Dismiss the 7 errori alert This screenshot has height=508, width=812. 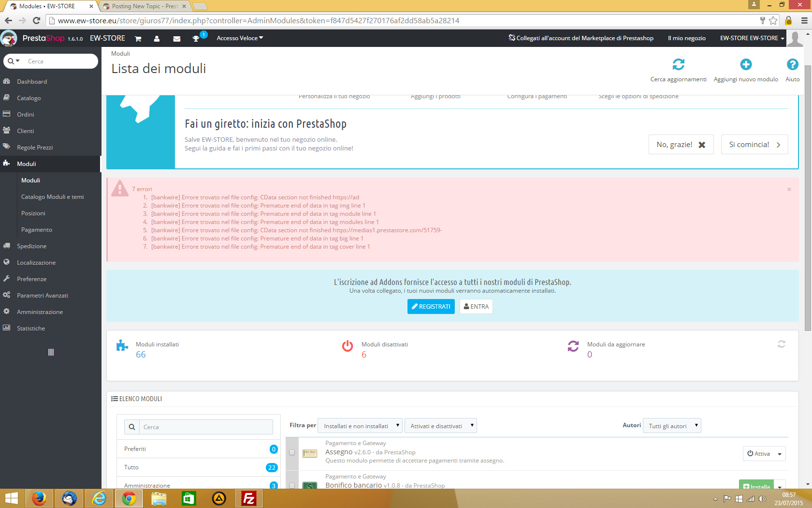click(x=789, y=189)
